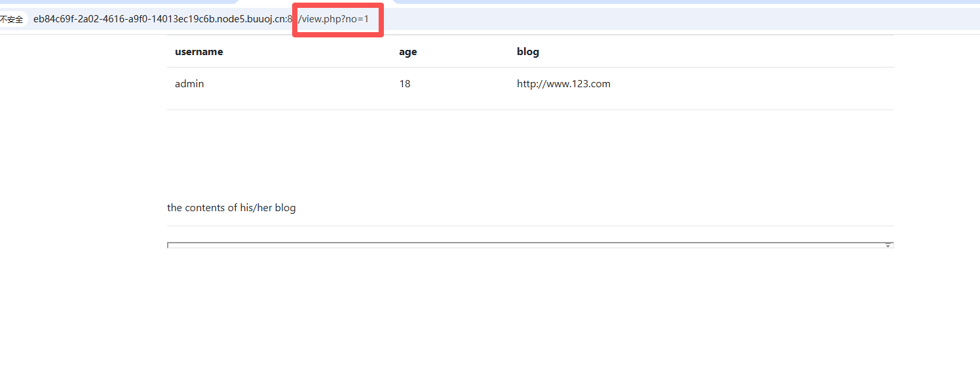
Task: Click the iframe scrollbar down arrow
Action: tap(889, 245)
